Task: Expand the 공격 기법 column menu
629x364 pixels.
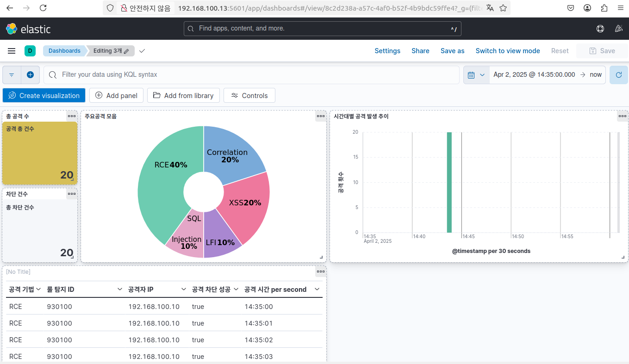Action: [39, 290]
